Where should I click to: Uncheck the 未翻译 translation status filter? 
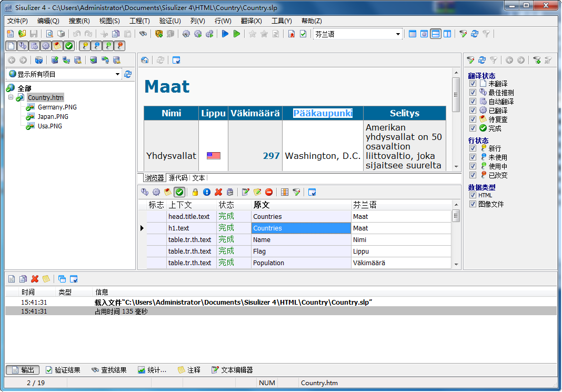[x=473, y=83]
